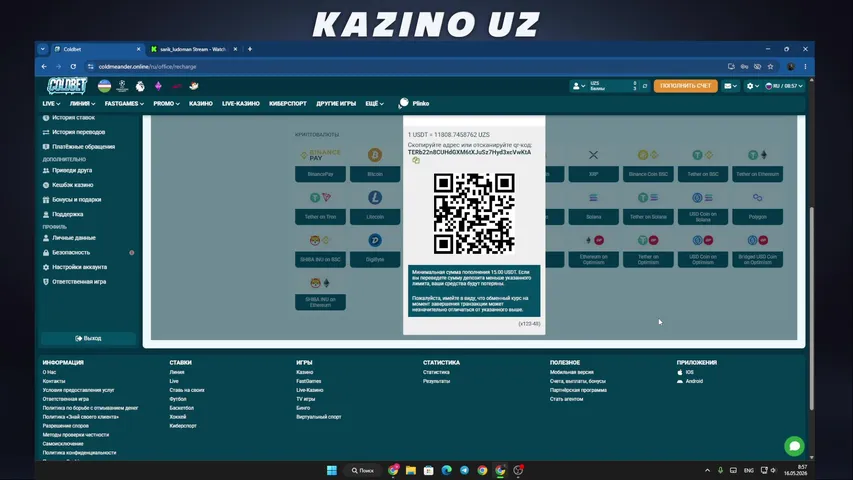Click the address bar URL
This screenshot has width=853, height=480.
click(147, 66)
